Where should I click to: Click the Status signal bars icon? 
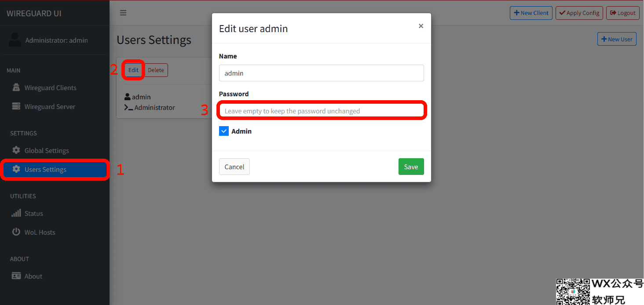16,213
